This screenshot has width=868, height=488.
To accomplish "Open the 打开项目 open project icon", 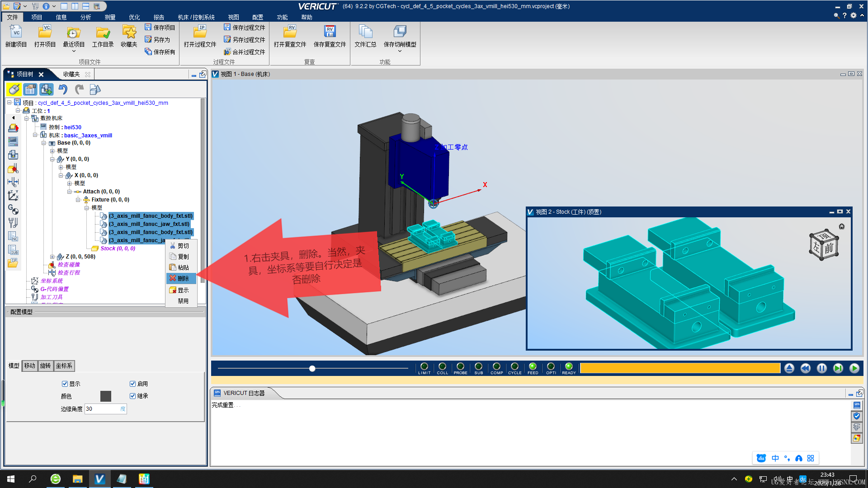I will (x=45, y=36).
